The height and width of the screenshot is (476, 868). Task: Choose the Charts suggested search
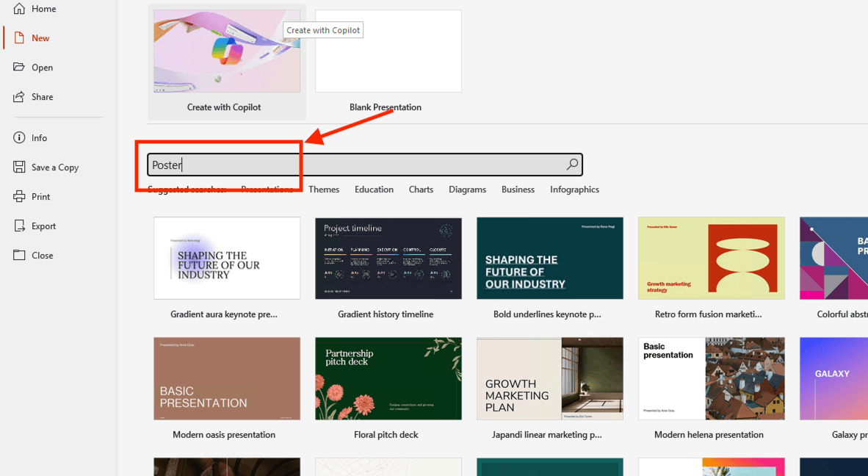click(x=421, y=190)
